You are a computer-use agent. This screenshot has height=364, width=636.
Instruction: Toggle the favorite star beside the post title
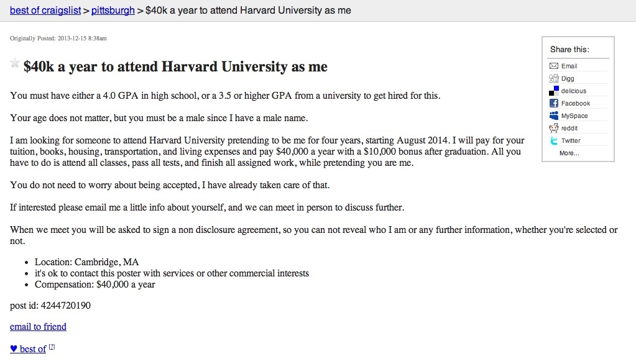15,63
